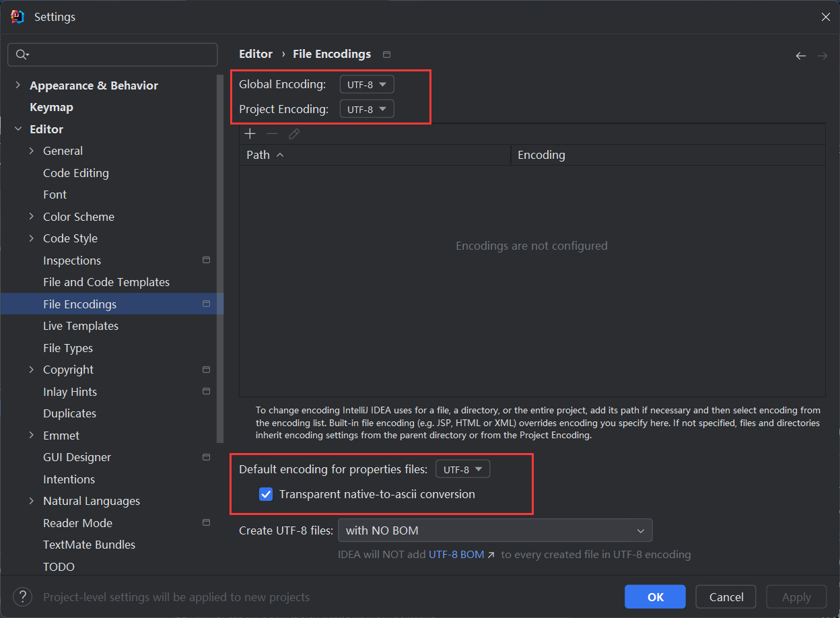Click the search magnifier icon
840x618 pixels.
(22, 55)
